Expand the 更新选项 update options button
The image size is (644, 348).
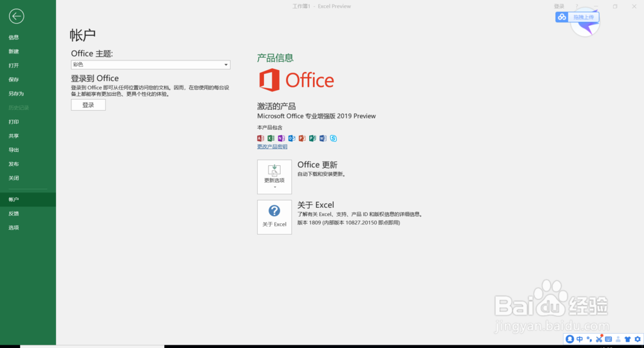[x=274, y=177]
